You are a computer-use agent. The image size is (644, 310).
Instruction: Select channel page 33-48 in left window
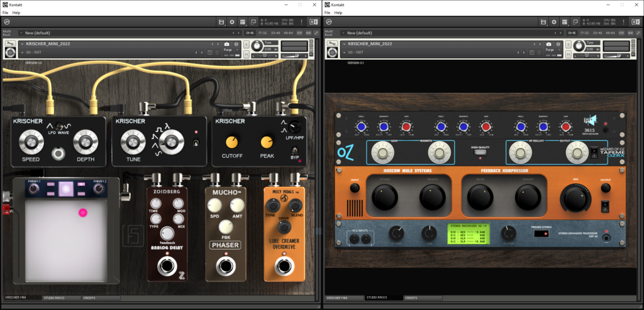(x=275, y=33)
